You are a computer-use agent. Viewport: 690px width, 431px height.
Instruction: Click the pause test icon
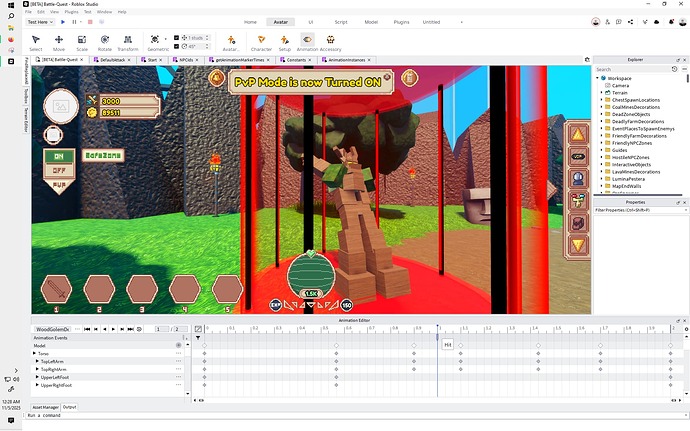(74, 22)
